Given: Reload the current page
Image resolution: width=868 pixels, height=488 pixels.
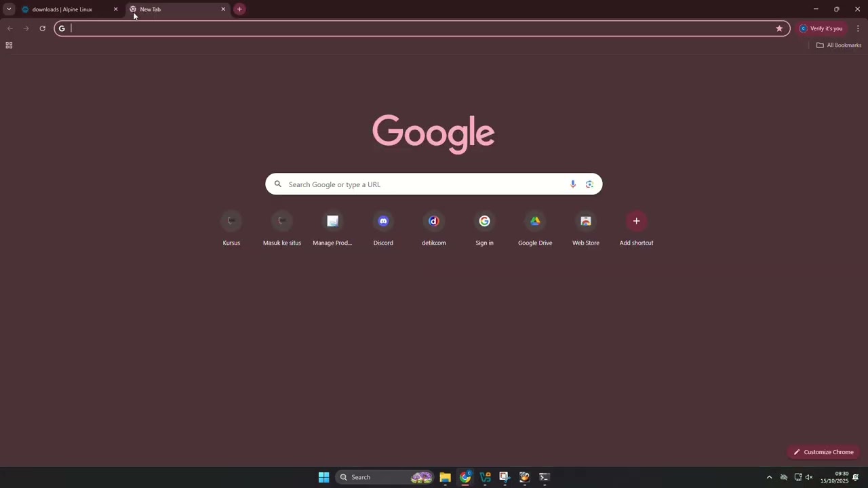Looking at the screenshot, I should coord(42,28).
